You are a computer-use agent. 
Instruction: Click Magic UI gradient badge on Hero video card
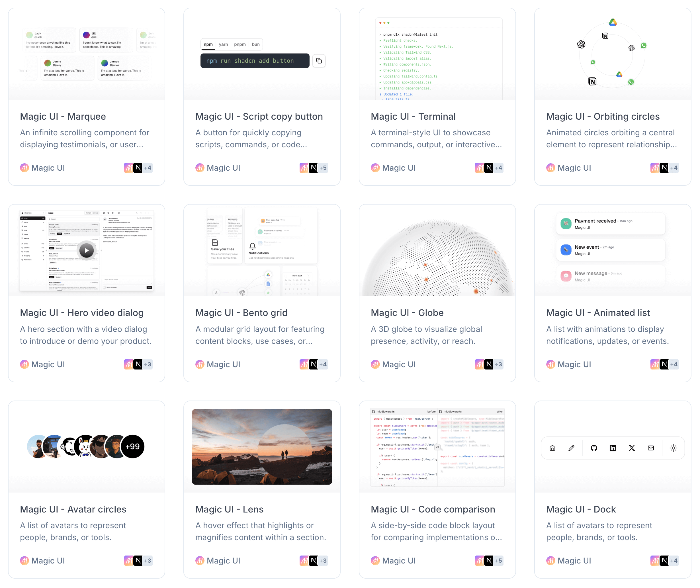pos(129,364)
